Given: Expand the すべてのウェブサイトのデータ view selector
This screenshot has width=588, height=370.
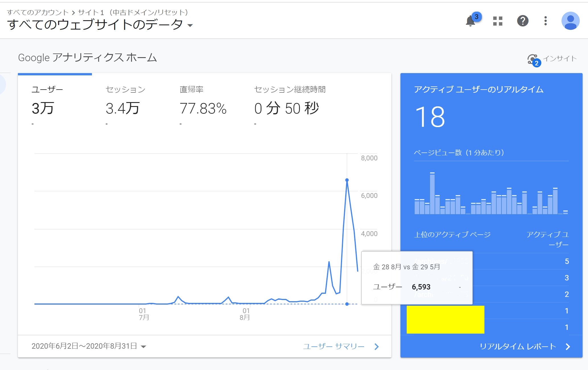Looking at the screenshot, I should pyautogui.click(x=190, y=26).
